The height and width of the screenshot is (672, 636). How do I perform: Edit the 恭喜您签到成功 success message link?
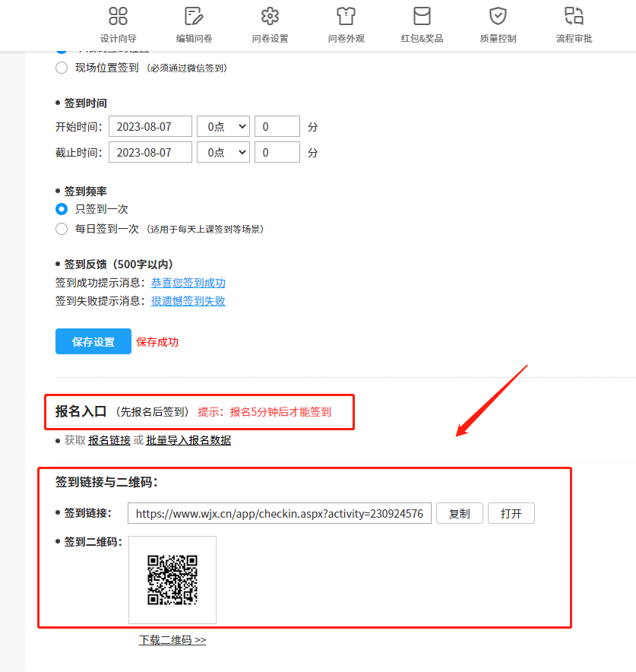[x=188, y=283]
